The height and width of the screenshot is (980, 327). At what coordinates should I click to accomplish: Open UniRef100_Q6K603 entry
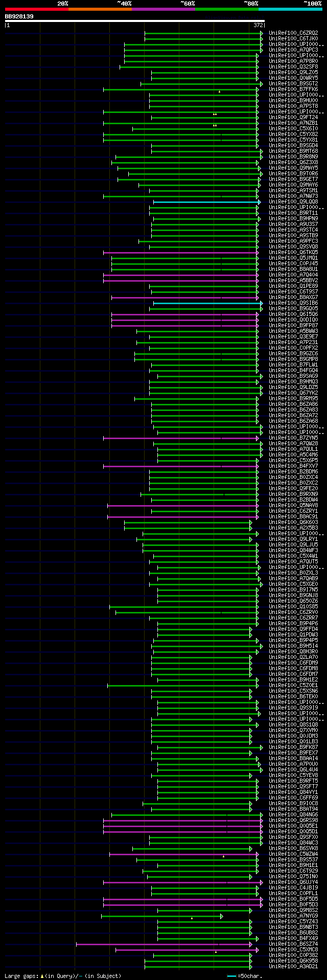point(293,522)
